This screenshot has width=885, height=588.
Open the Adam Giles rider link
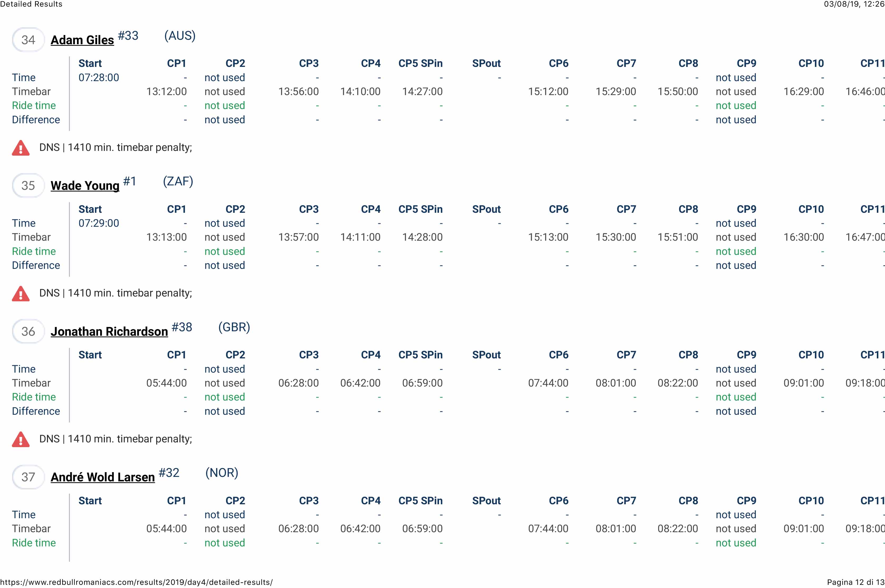click(82, 40)
